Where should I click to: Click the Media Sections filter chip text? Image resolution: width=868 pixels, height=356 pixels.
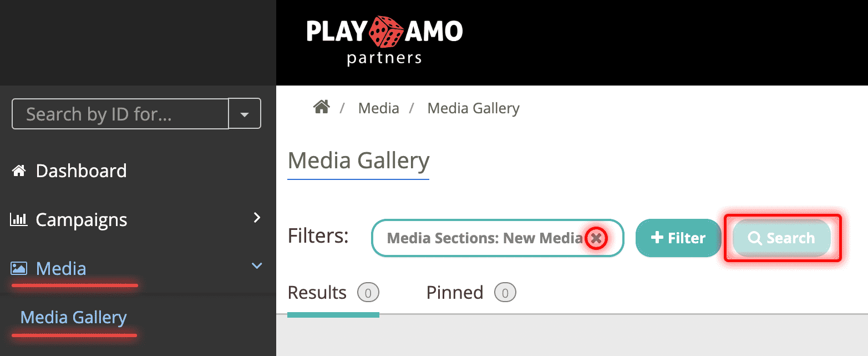click(484, 238)
